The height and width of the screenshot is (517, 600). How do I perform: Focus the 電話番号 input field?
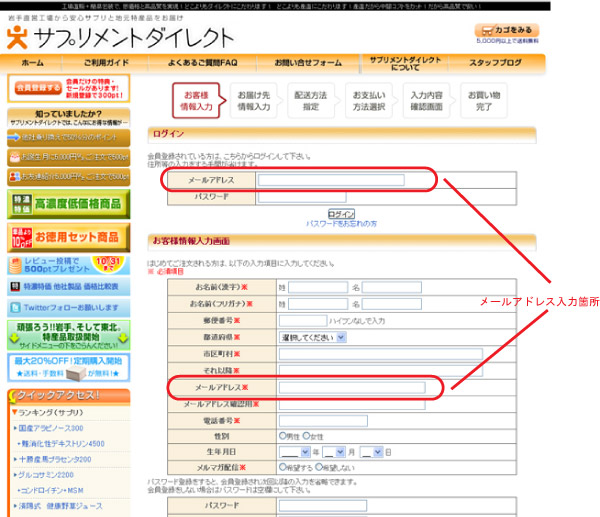point(323,421)
